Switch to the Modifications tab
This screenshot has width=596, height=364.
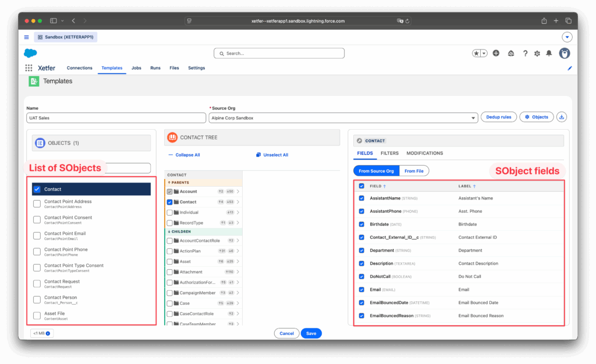pyautogui.click(x=424, y=154)
